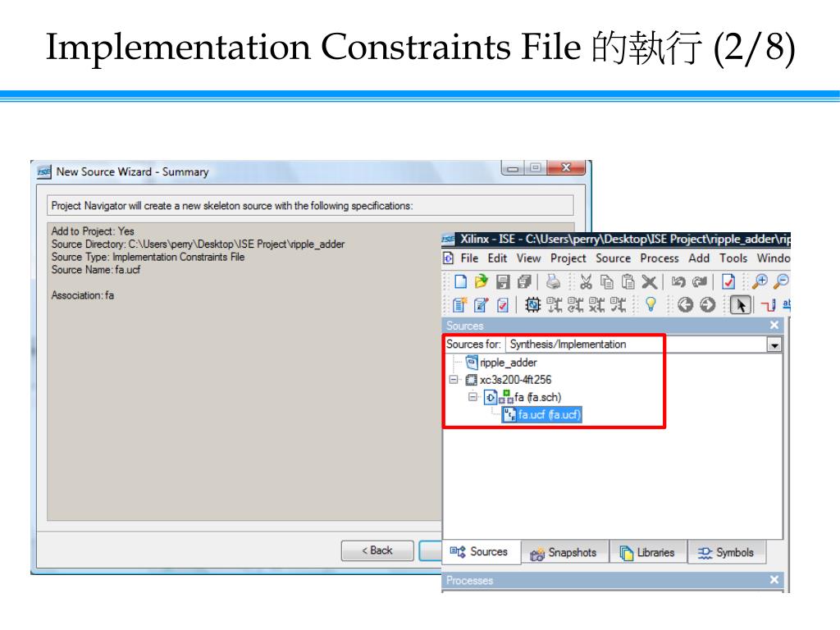Open the Edit menu
The height and width of the screenshot is (630, 840).
497,258
